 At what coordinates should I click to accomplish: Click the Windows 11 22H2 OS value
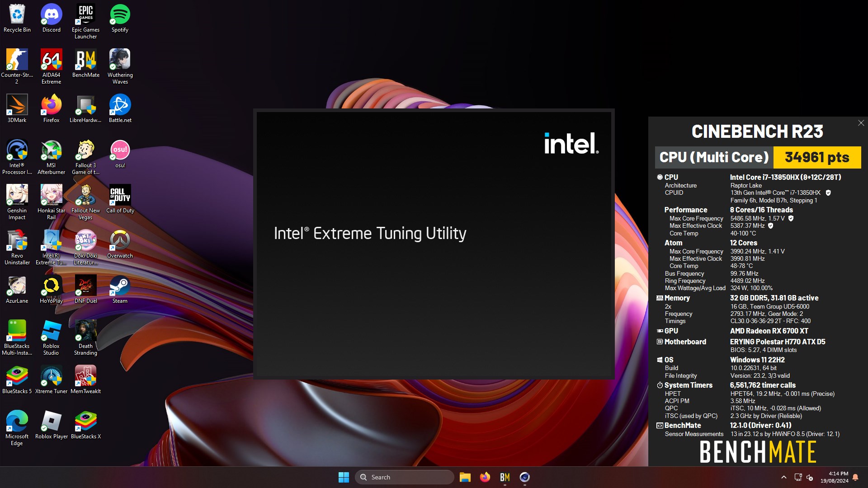point(757,360)
